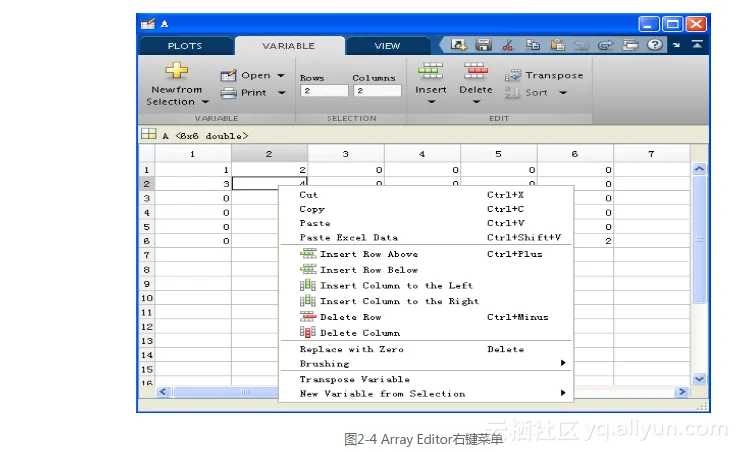Select Insert Column to the Right
Screen dimensions: 739x452
pos(427,301)
